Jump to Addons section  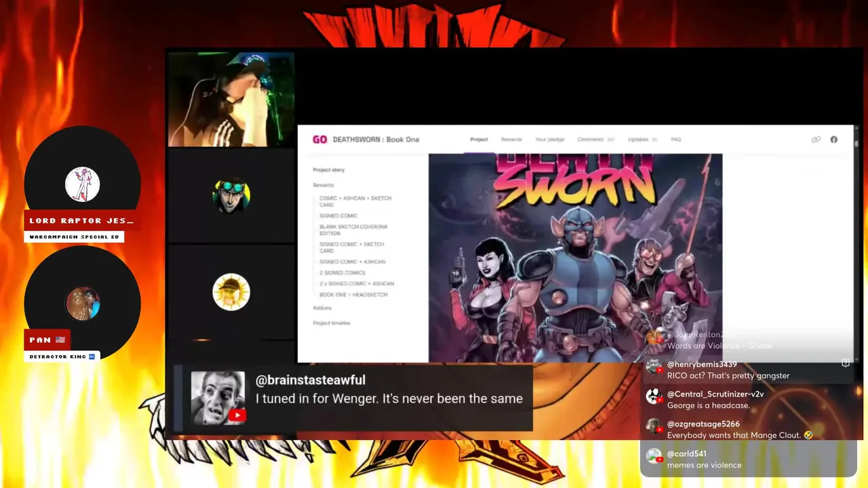tap(322, 308)
